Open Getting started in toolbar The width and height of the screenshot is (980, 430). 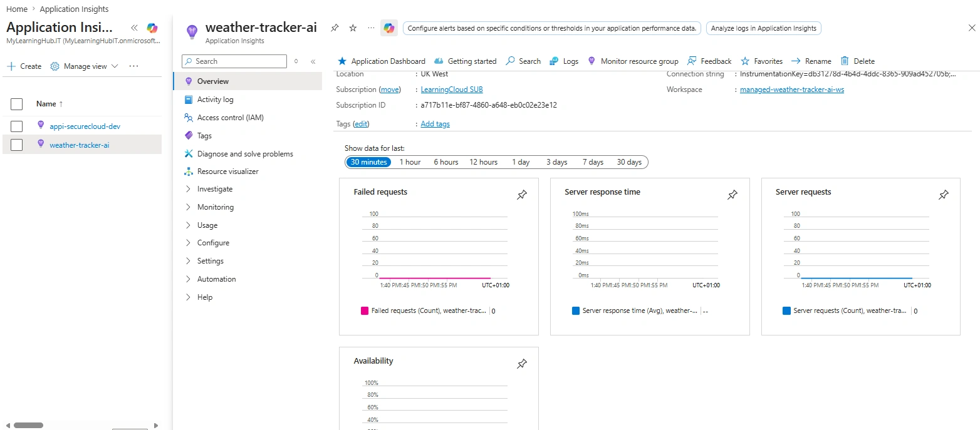[466, 61]
